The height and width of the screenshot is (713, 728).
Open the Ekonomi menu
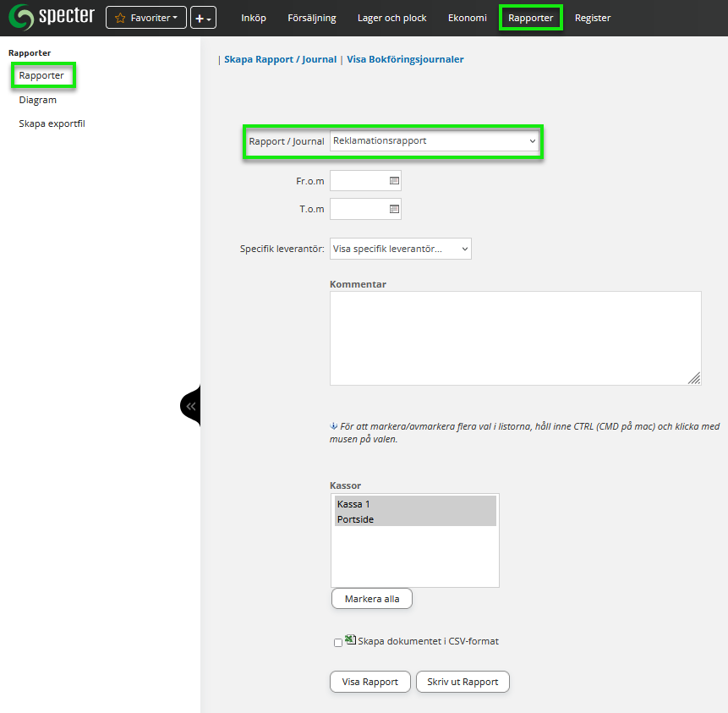click(467, 18)
